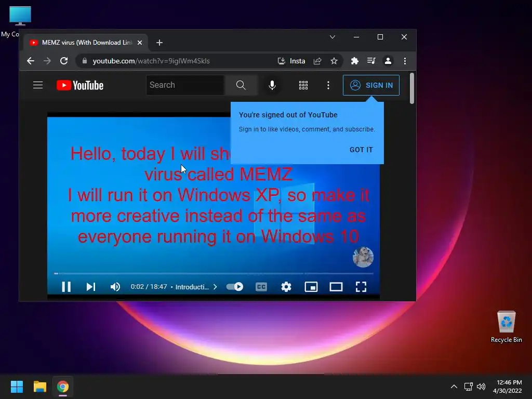Open video player settings gear
This screenshot has height=399, width=532.
(286, 287)
